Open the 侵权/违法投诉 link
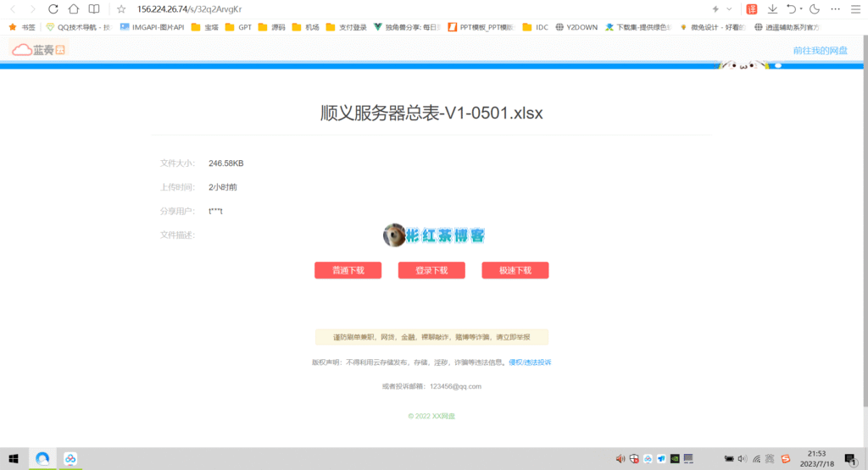This screenshot has height=470, width=868. [530, 362]
